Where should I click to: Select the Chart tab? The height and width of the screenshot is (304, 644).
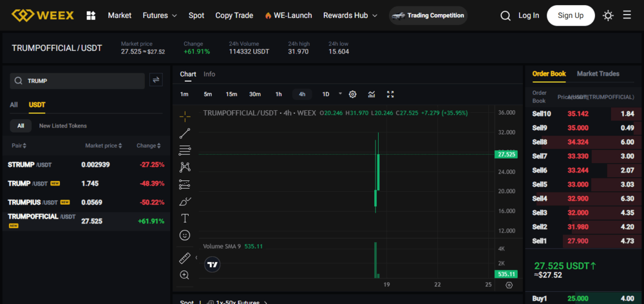pos(188,74)
